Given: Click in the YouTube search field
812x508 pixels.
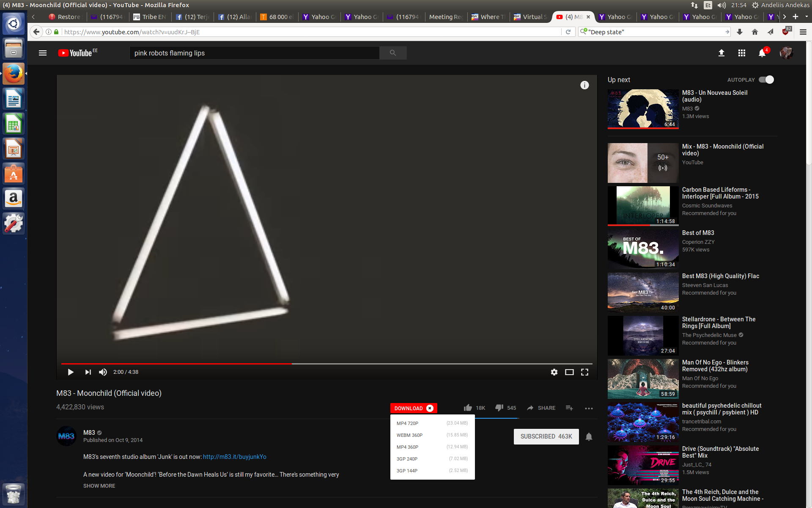Looking at the screenshot, I should (x=255, y=53).
